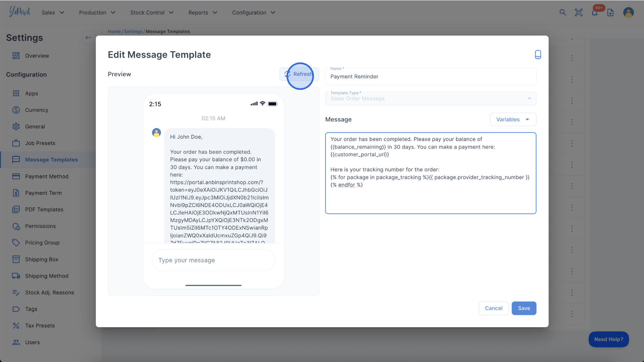Image resolution: width=644 pixels, height=362 pixels.
Task: Open the user profile avatar
Action: point(628,12)
